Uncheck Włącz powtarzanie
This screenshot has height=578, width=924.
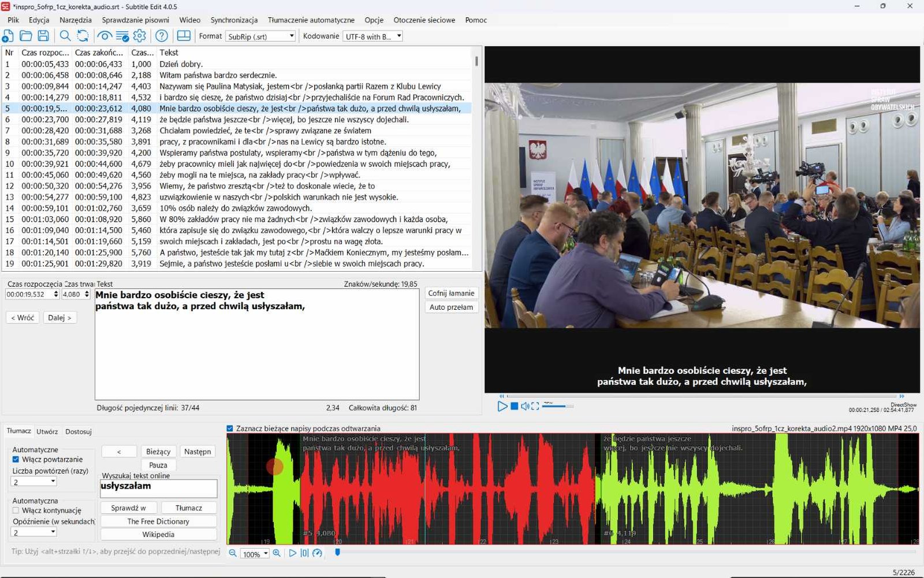(x=16, y=460)
